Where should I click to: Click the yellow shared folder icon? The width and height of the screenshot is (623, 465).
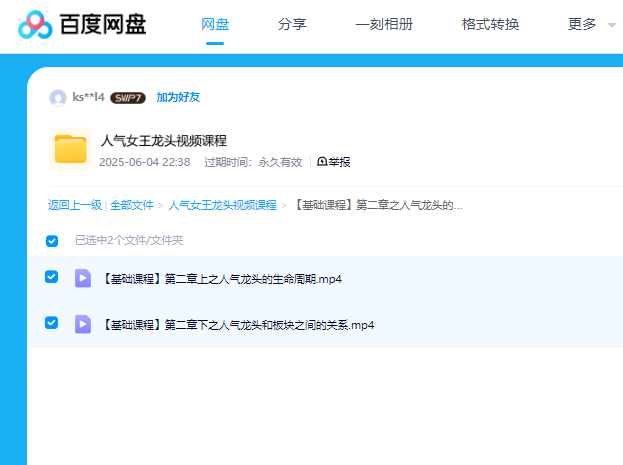(x=70, y=149)
